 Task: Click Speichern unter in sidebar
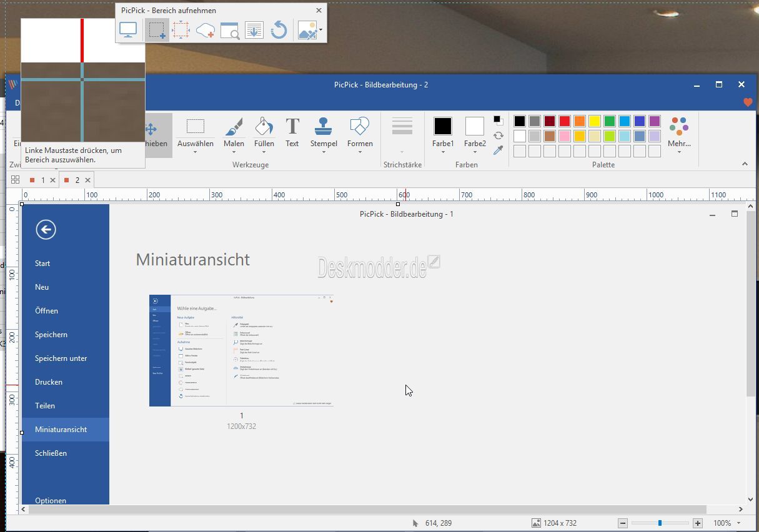point(61,358)
